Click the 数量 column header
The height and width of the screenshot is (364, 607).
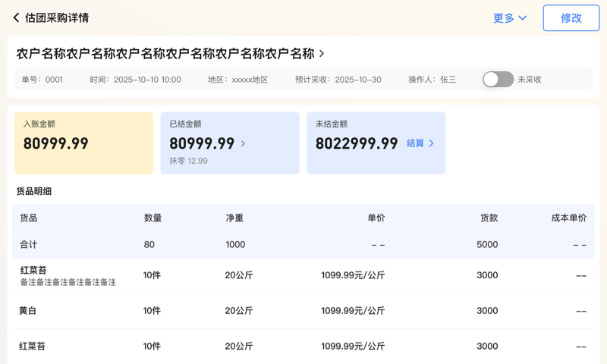(x=153, y=218)
